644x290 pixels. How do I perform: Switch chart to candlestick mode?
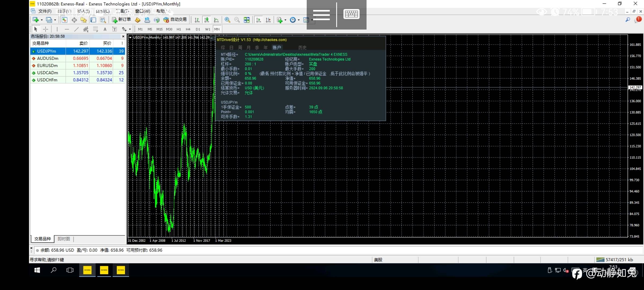click(207, 20)
